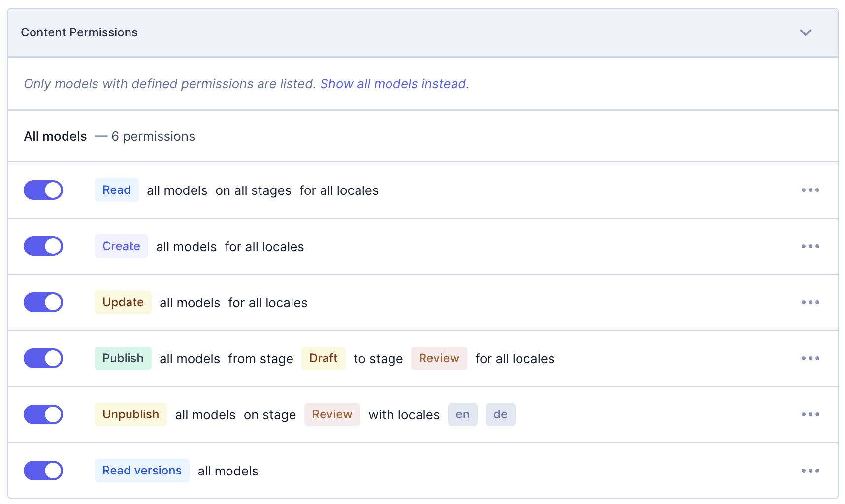845x504 pixels.
Task: Open the options menu for the Create permission
Action: [x=810, y=246]
